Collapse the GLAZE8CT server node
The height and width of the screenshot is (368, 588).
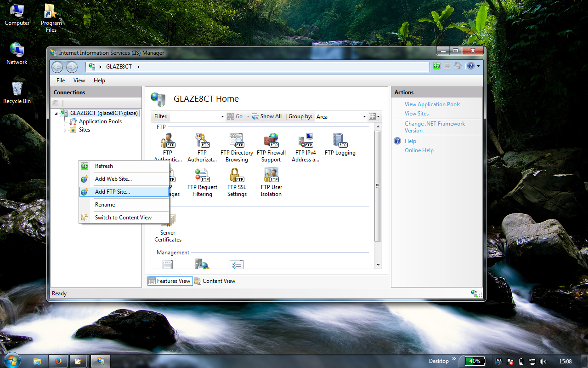point(56,114)
